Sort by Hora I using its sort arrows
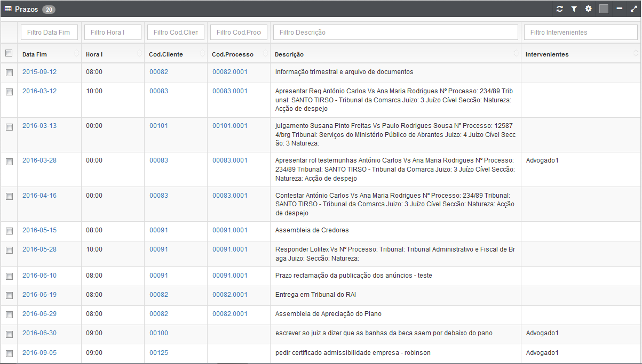 click(140, 54)
